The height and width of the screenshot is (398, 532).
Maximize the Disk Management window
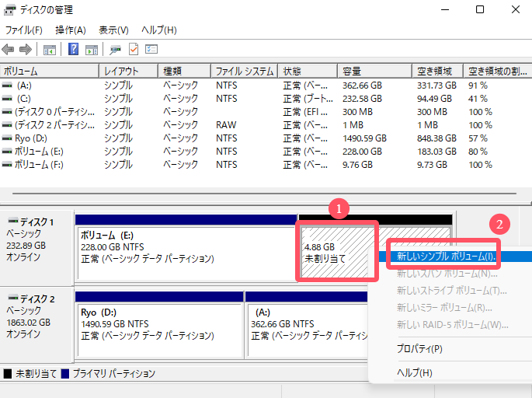(480, 9)
